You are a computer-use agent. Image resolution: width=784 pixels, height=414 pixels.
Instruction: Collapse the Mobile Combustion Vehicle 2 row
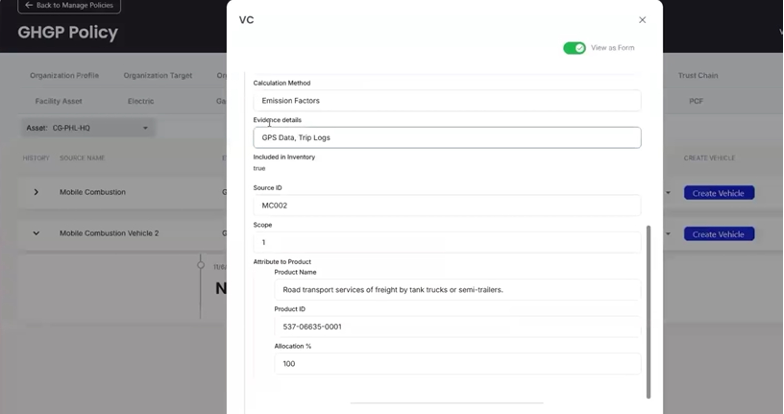click(x=36, y=233)
